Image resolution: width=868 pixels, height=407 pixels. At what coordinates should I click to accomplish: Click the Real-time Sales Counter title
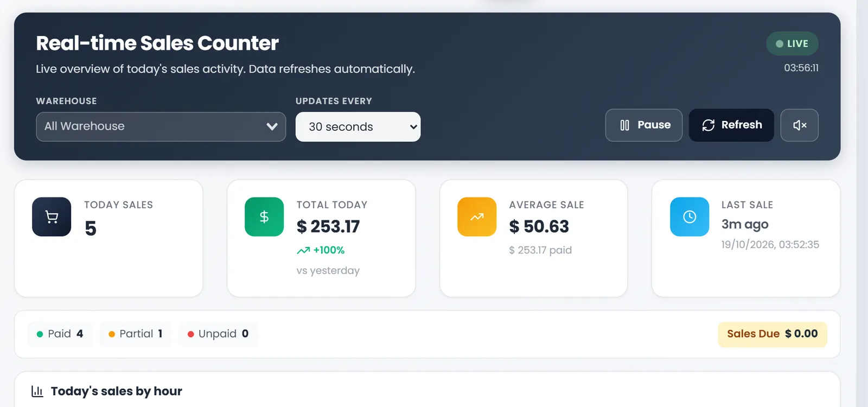click(x=157, y=43)
